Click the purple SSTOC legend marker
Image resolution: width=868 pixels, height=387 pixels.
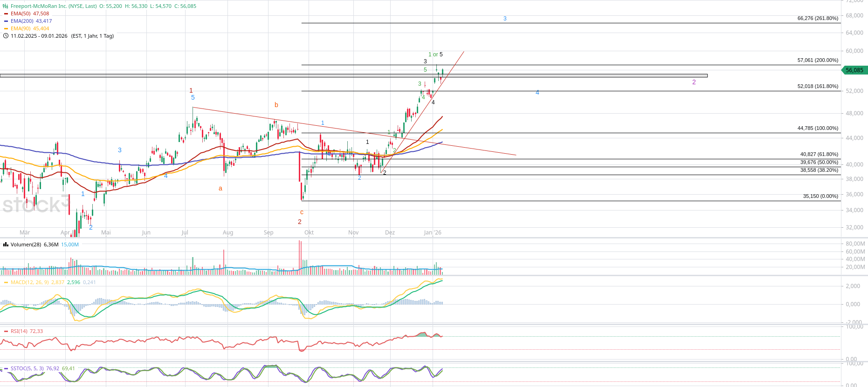[x=6, y=368]
